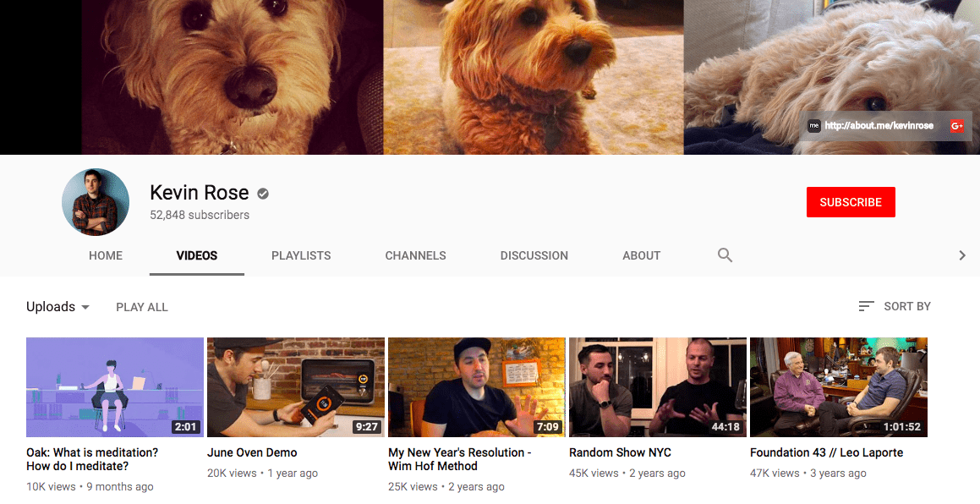Click the 1:01:52 duration badge
Screen dimensions: 980x504
(902, 427)
